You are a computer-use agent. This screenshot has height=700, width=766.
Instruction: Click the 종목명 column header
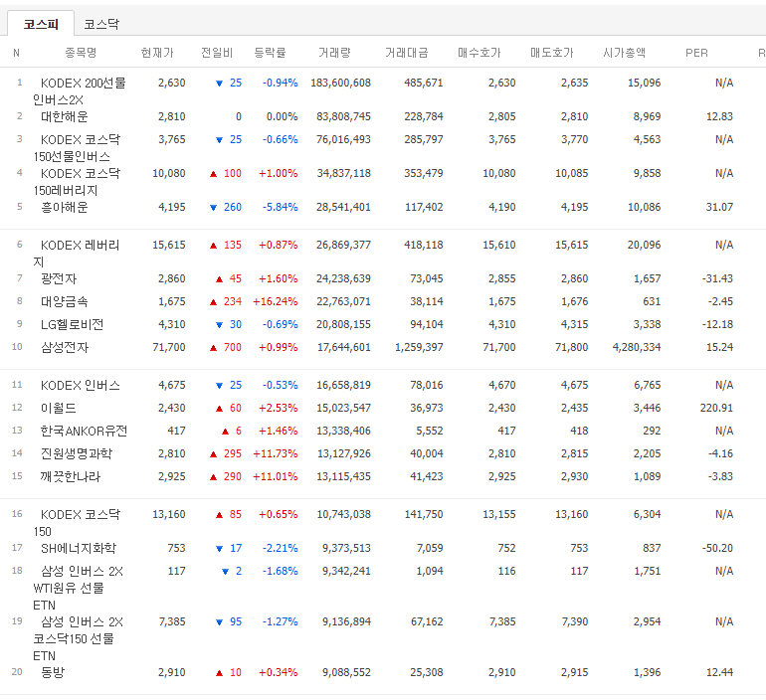pyautogui.click(x=81, y=53)
